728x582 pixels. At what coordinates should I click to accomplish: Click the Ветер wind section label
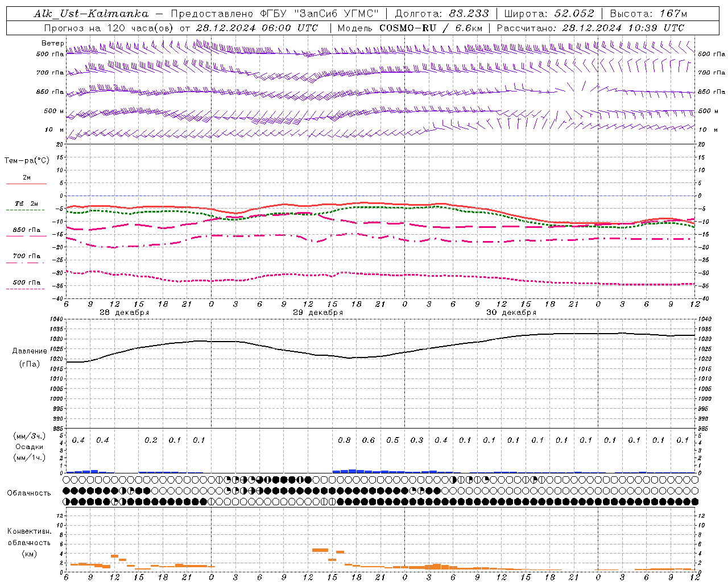[x=52, y=43]
